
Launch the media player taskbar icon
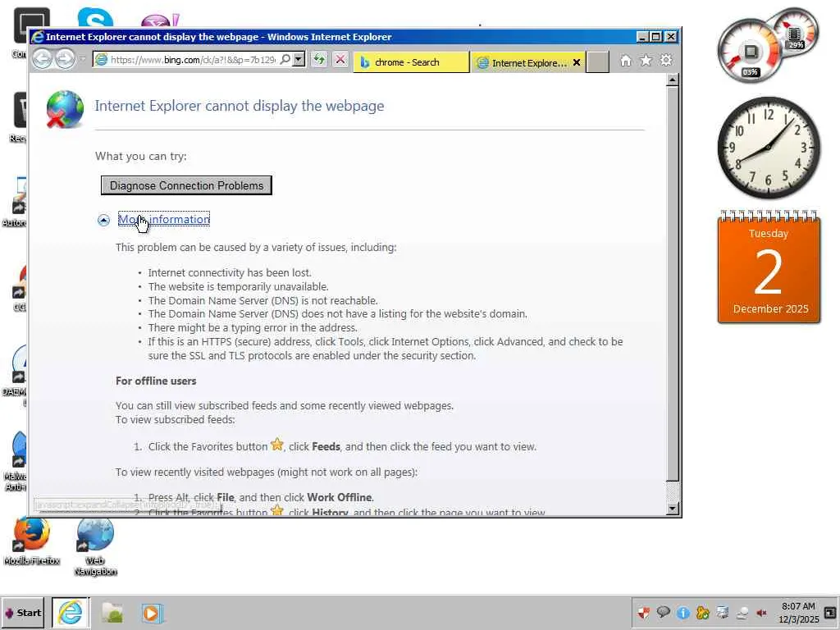(x=152, y=614)
